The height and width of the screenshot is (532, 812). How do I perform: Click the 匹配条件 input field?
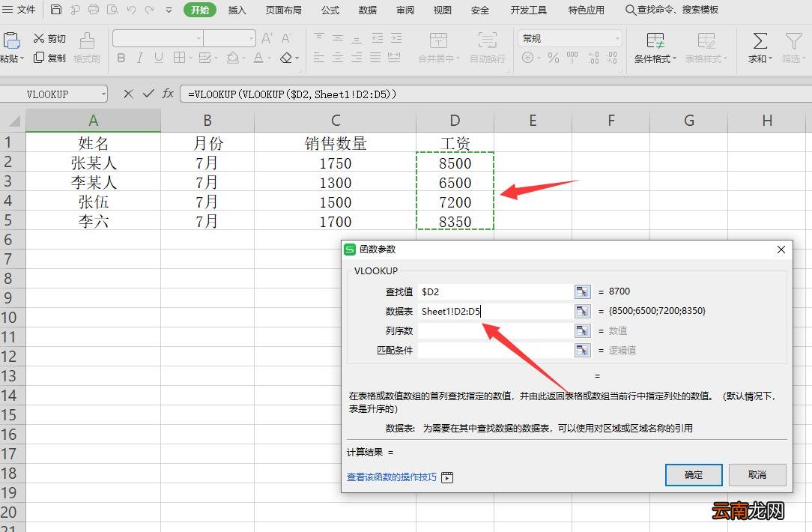click(495, 350)
